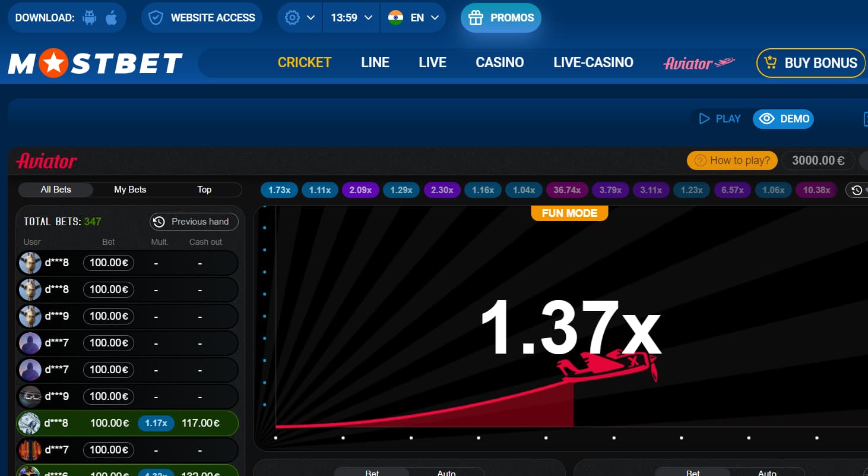Select the Top tab

pos(204,190)
